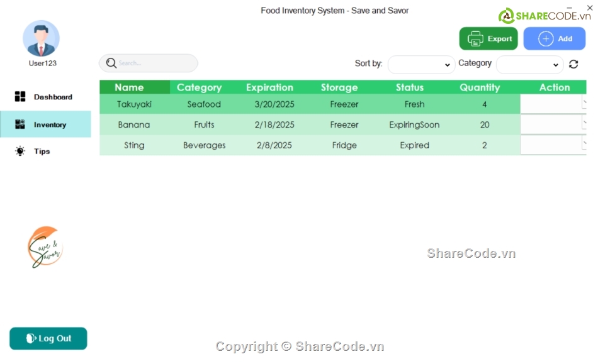
Task: Click the Name column header
Action: coord(129,87)
